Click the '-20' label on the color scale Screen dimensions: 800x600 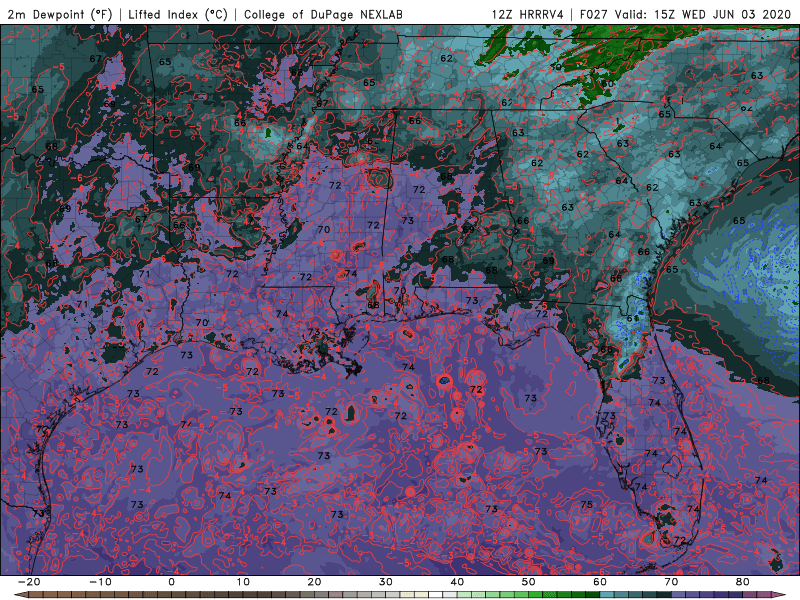(x=29, y=582)
